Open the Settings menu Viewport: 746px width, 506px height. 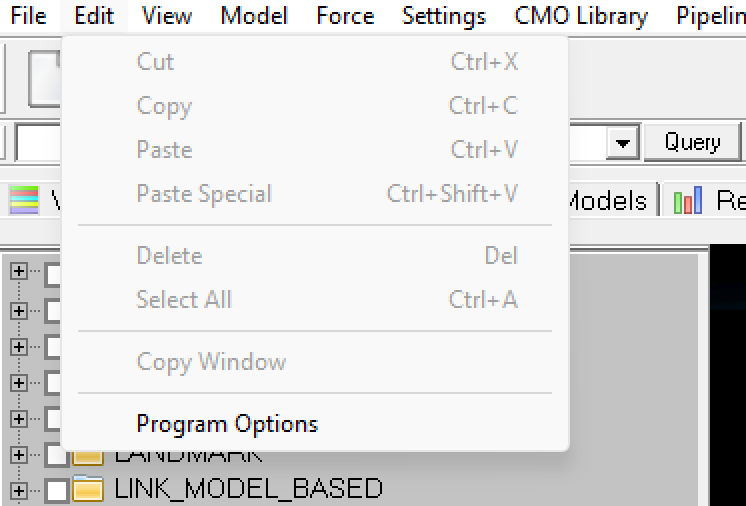point(444,16)
